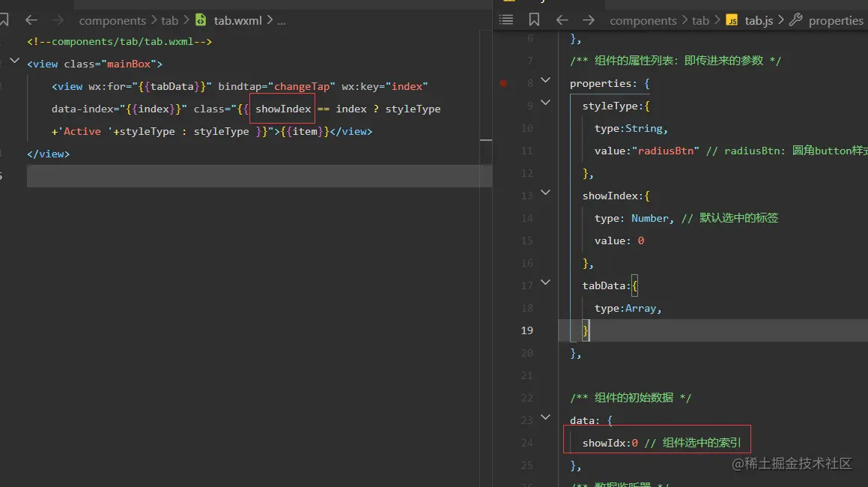Open tab.wxml breadcrumb item
The height and width of the screenshot is (487, 868).
click(237, 20)
